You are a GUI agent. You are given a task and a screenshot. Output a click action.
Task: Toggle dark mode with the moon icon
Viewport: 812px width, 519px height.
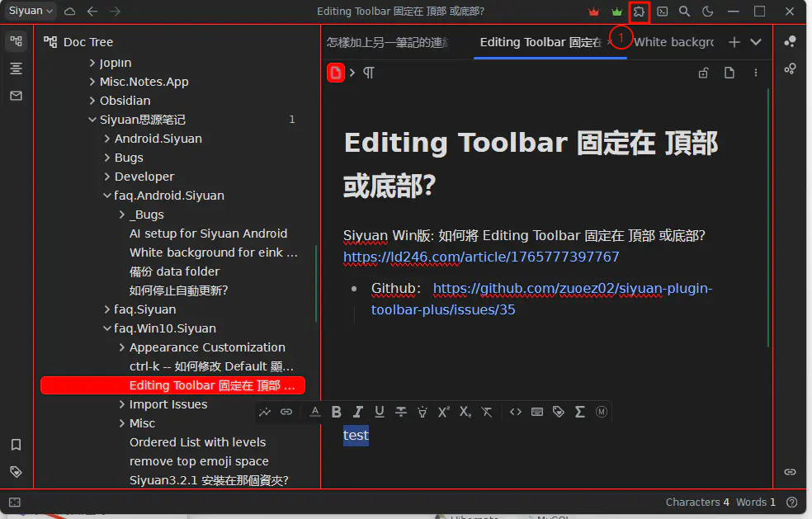[x=707, y=12]
